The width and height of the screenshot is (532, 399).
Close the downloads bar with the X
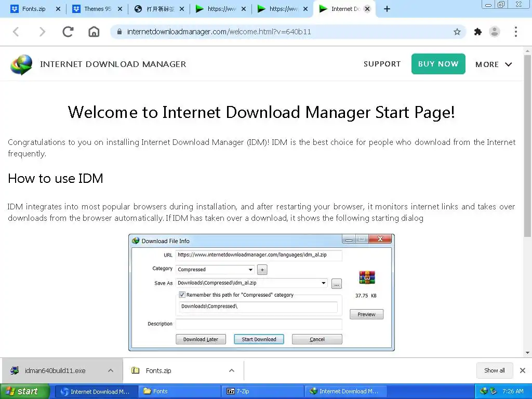pos(523,370)
